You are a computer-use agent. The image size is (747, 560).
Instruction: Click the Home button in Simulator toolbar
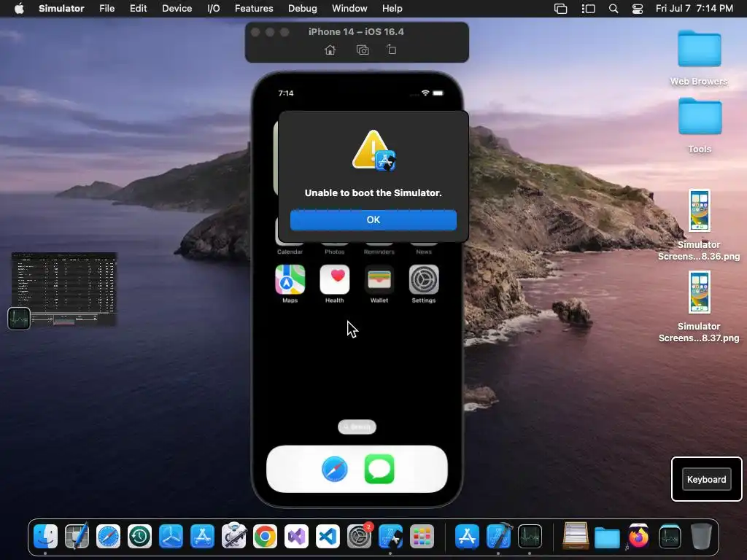tap(330, 50)
